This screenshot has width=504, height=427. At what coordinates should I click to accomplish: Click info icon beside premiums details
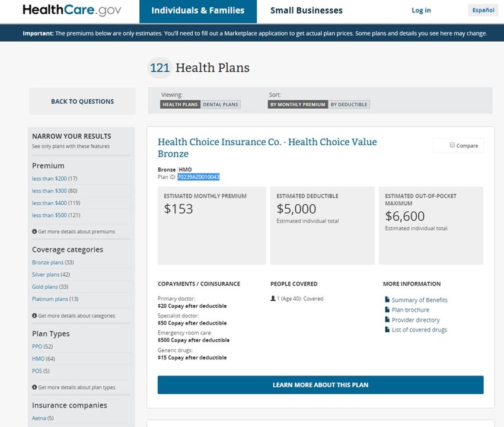(x=34, y=231)
